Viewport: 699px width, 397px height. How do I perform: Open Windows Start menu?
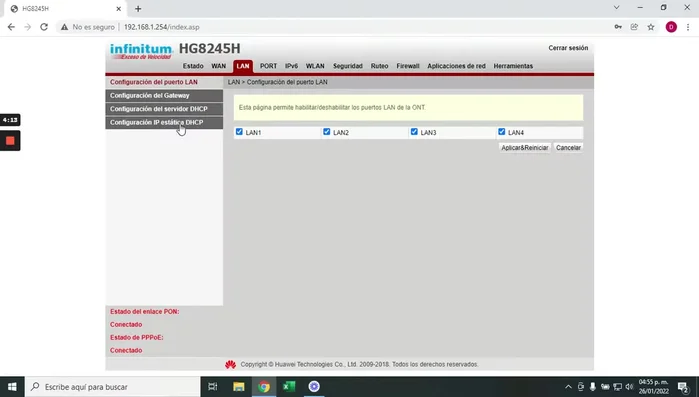pos(12,387)
